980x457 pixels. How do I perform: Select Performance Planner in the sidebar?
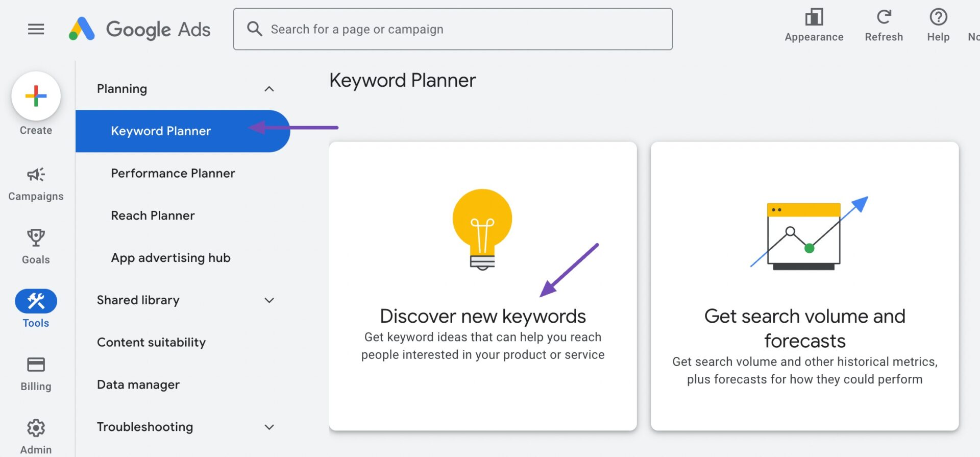[x=173, y=173]
